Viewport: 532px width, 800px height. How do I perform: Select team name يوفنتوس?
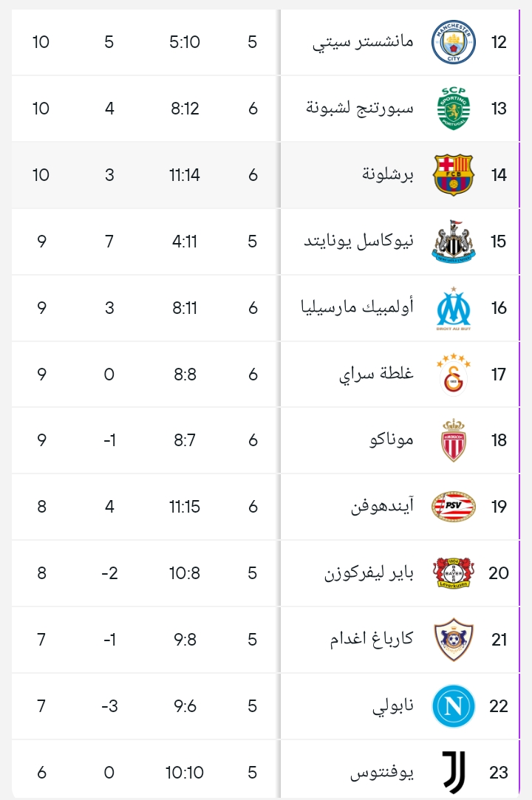click(x=382, y=773)
